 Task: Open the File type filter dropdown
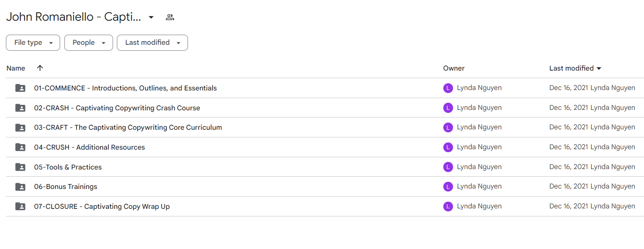point(33,43)
